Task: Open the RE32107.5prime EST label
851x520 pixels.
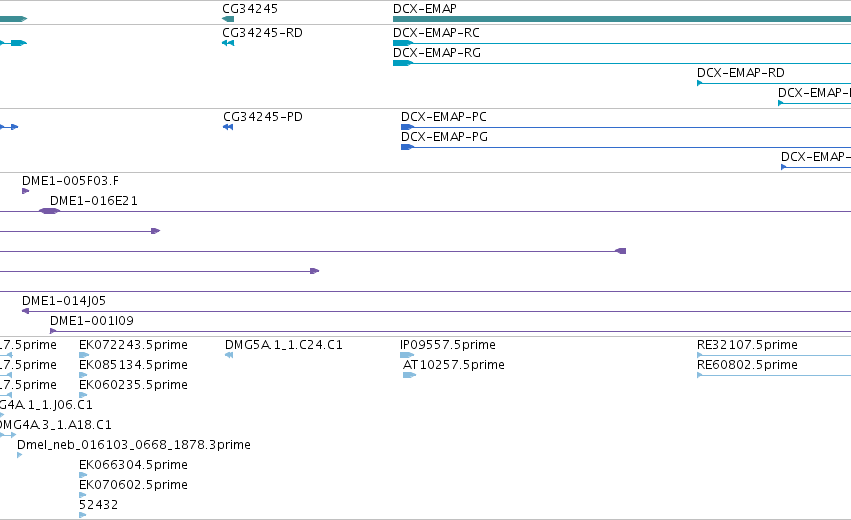Action: tap(747, 345)
